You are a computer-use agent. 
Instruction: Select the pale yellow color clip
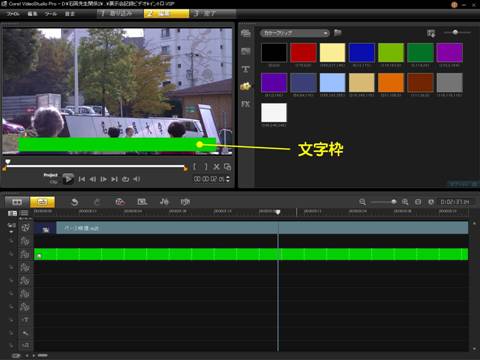332,52
